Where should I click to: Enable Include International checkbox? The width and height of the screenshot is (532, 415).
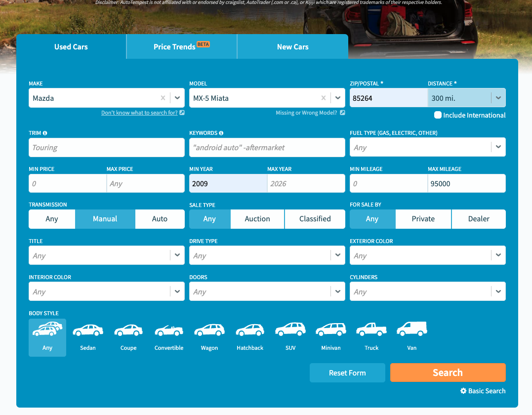coord(438,115)
